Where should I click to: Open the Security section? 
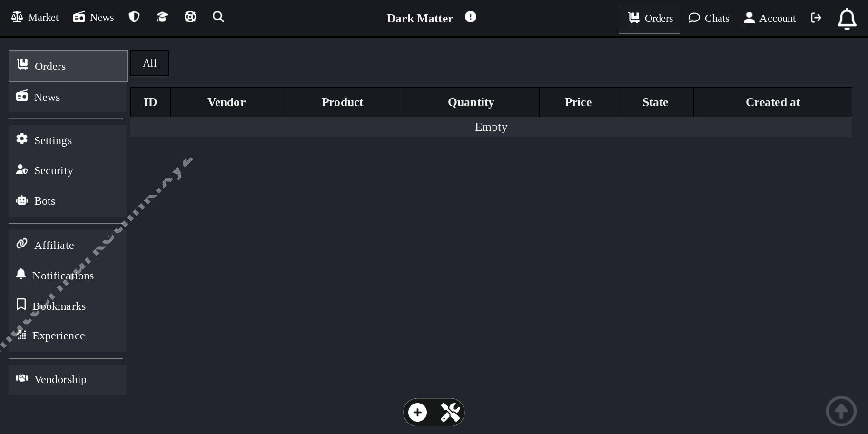click(53, 170)
